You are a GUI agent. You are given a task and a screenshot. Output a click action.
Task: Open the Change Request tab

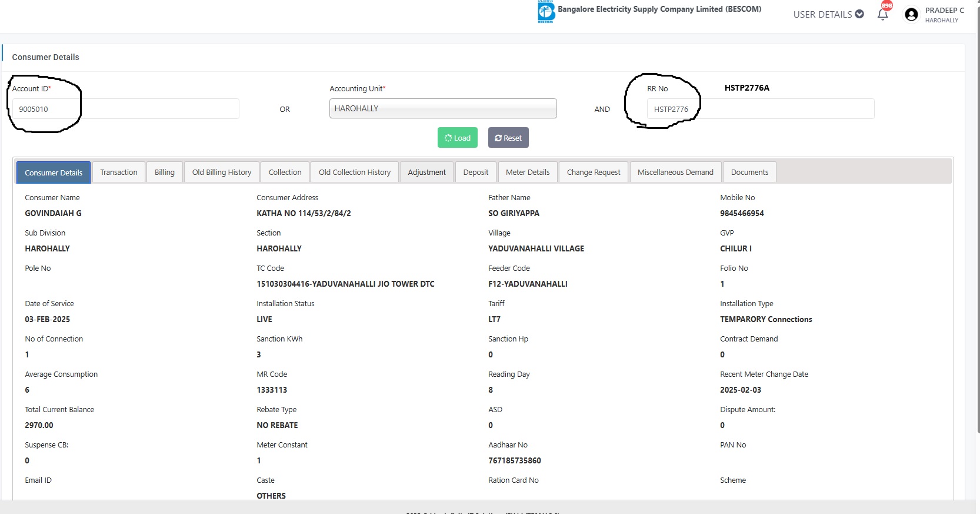[594, 172]
